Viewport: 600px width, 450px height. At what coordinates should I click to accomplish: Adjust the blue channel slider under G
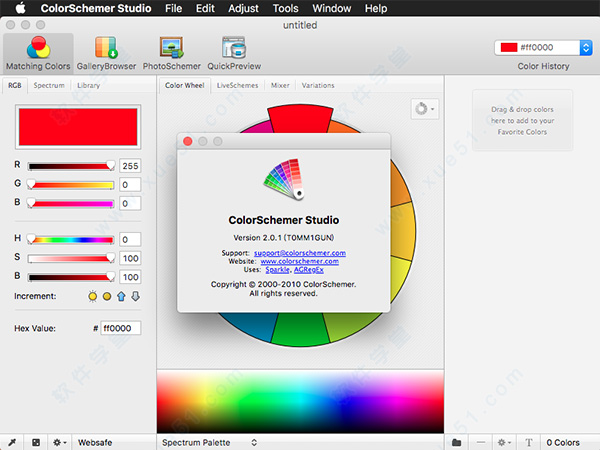71,204
